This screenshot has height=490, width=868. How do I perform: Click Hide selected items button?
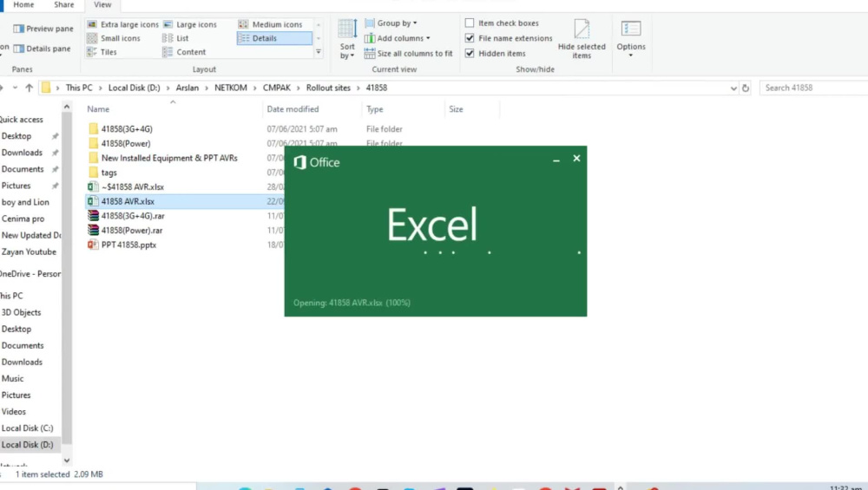[582, 39]
